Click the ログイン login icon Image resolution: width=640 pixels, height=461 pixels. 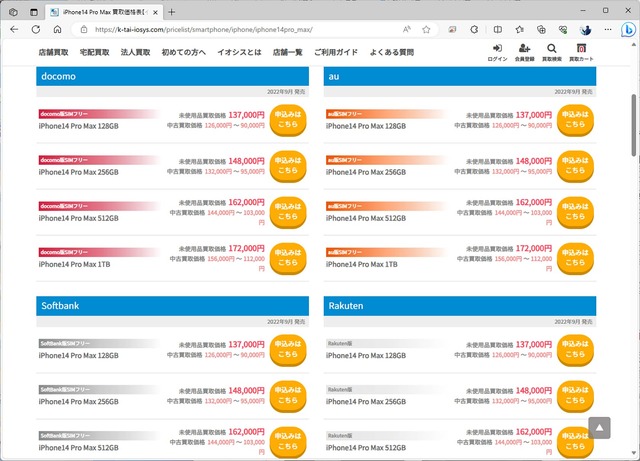point(497,53)
